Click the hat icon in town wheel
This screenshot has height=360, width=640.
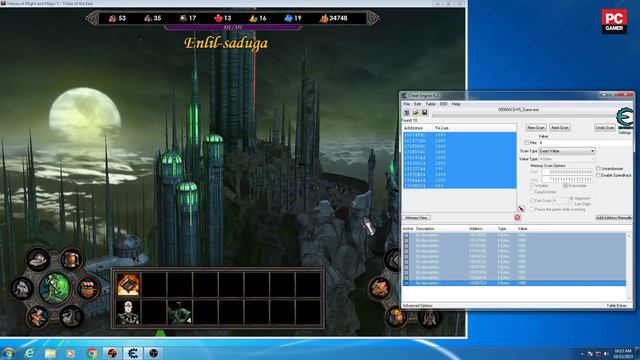(38, 259)
